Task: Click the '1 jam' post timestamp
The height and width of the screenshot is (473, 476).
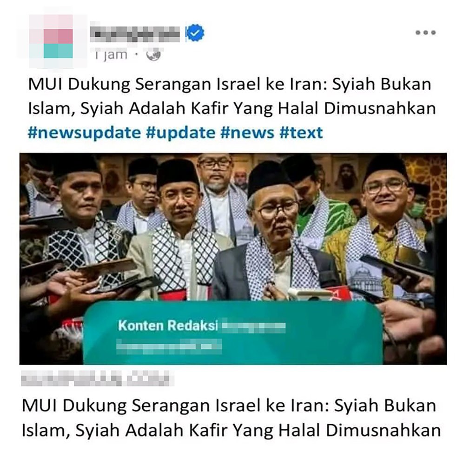Action: click(111, 55)
